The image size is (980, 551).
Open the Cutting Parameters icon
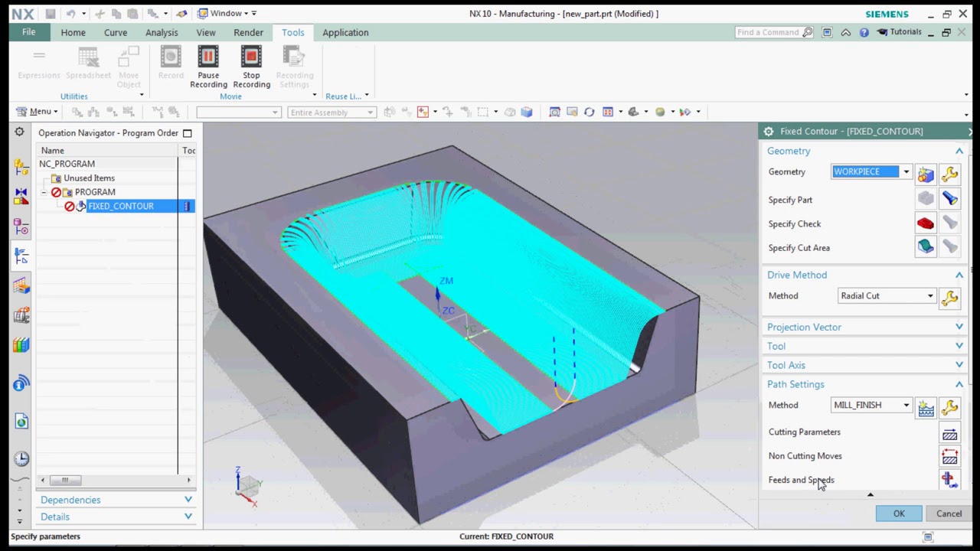click(949, 434)
